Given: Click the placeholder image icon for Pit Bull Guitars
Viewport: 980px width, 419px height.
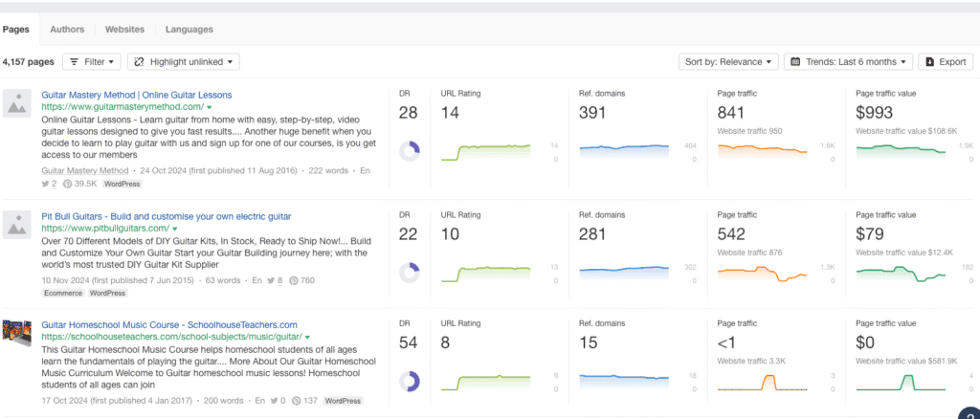Looking at the screenshot, I should (18, 226).
